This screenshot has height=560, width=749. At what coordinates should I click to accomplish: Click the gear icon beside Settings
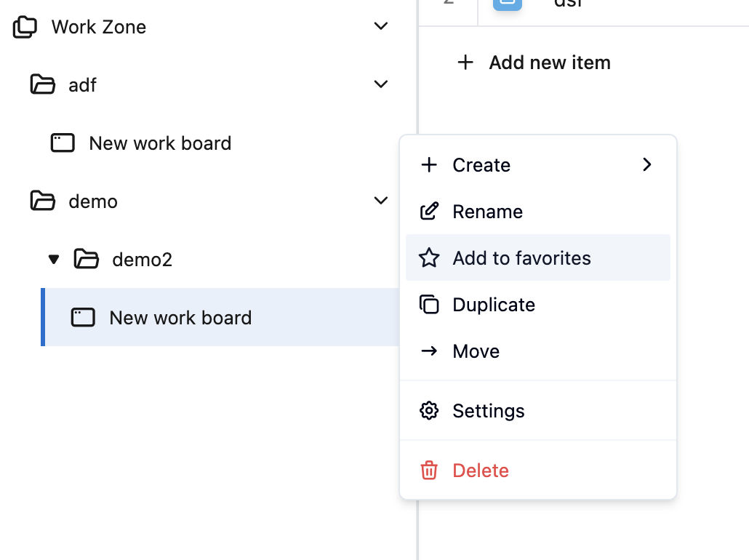pos(429,411)
